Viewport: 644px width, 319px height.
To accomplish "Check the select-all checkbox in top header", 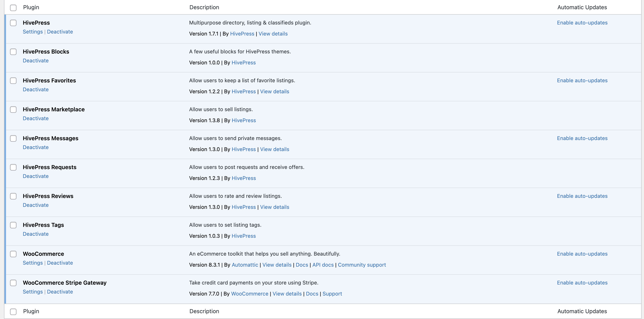I will coord(13,8).
